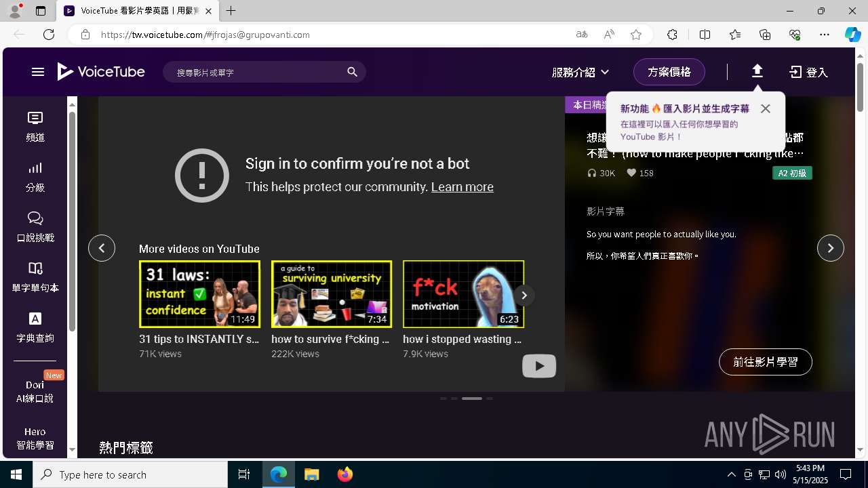The width and height of the screenshot is (868, 488).
Task: Open 單字單句本 vocabulary notebook
Action: tap(35, 278)
